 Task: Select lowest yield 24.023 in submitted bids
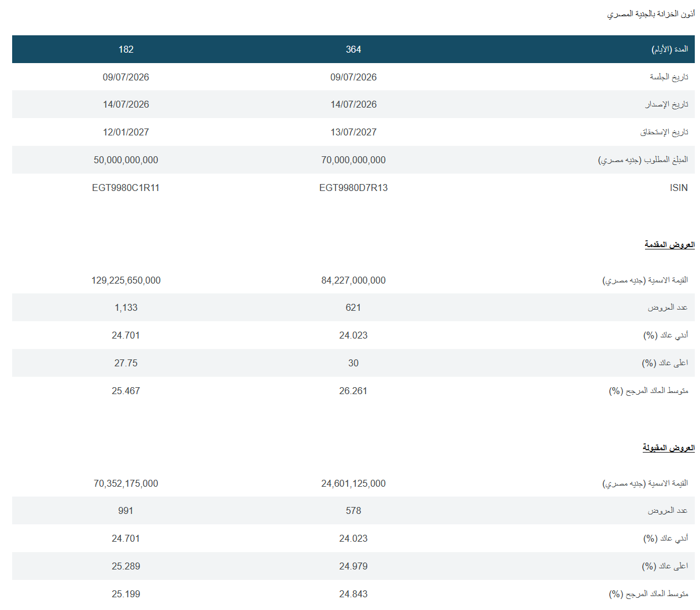353,335
